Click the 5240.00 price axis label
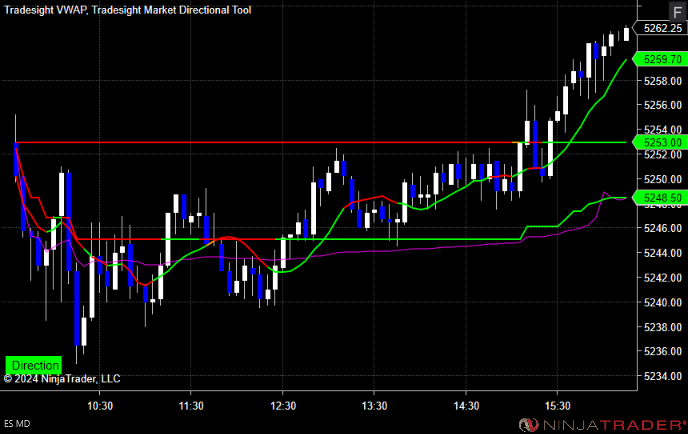 pyautogui.click(x=663, y=303)
